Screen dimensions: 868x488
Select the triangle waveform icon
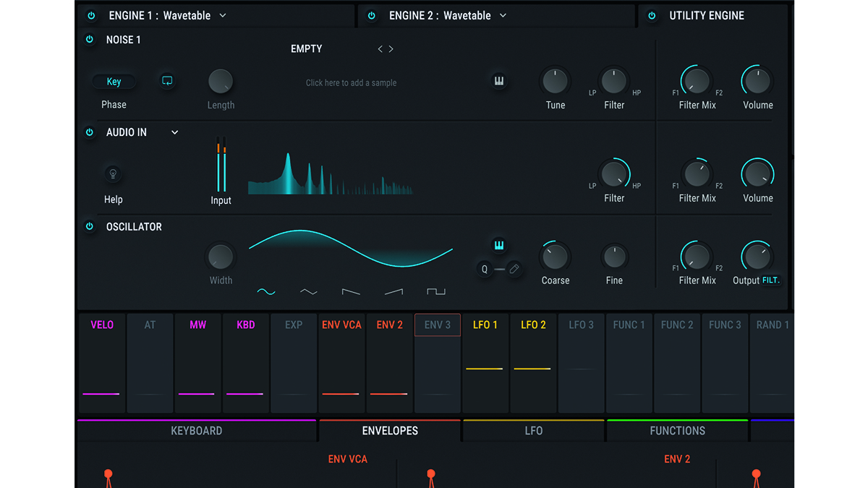309,292
